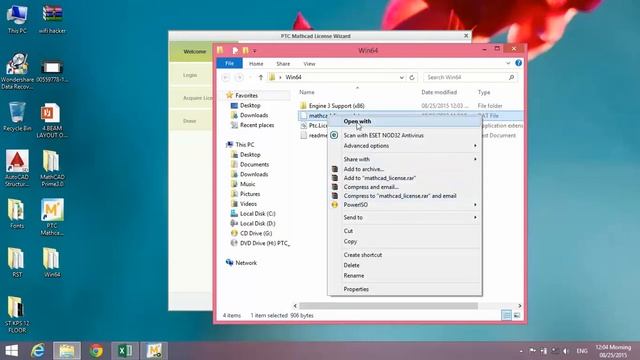The image size is (640, 360).
Task: Go up one folder level arrow
Action: pos(261,77)
